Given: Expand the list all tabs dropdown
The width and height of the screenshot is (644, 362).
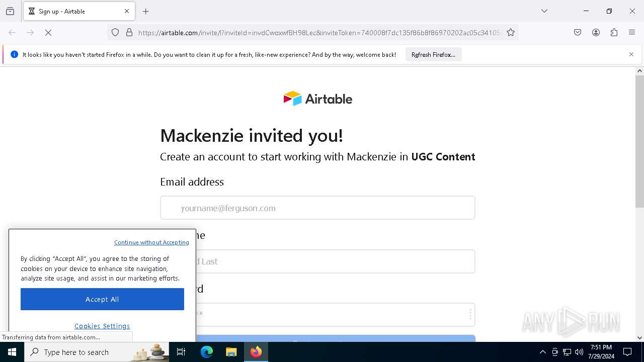Looking at the screenshot, I should (x=544, y=11).
